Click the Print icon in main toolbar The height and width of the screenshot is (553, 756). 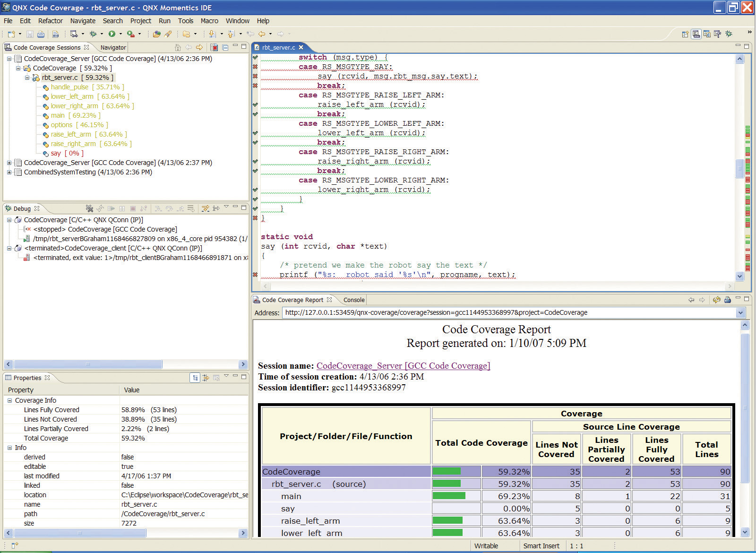[x=41, y=34]
